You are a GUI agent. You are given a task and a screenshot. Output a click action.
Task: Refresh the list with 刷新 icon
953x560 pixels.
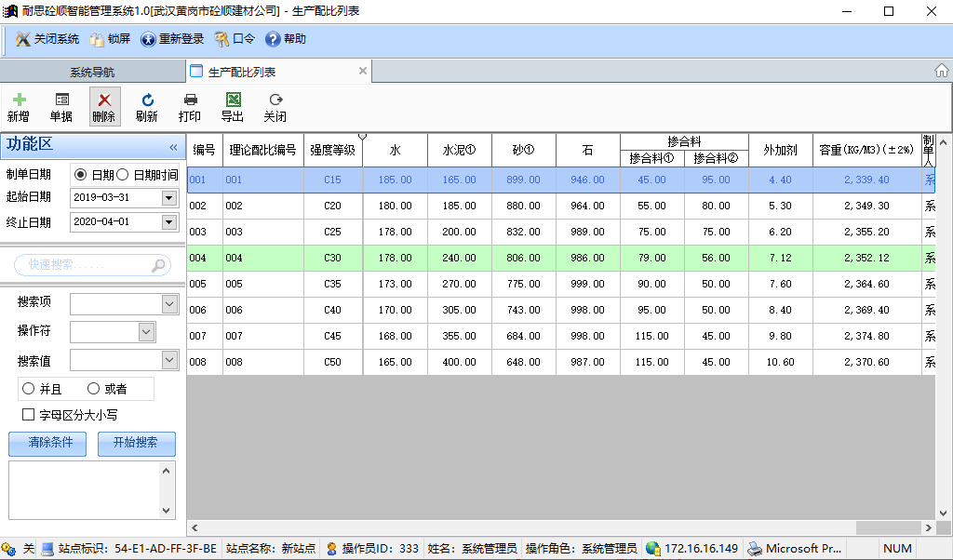[147, 100]
